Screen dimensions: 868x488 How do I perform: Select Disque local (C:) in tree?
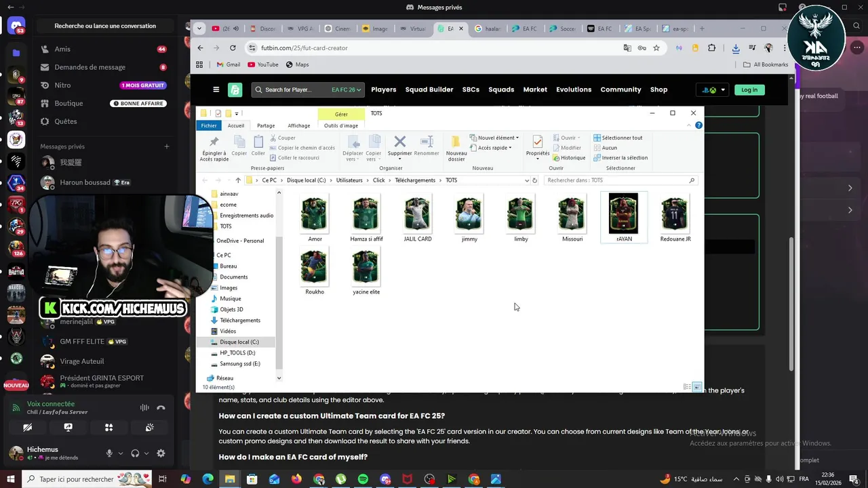pyautogui.click(x=239, y=342)
